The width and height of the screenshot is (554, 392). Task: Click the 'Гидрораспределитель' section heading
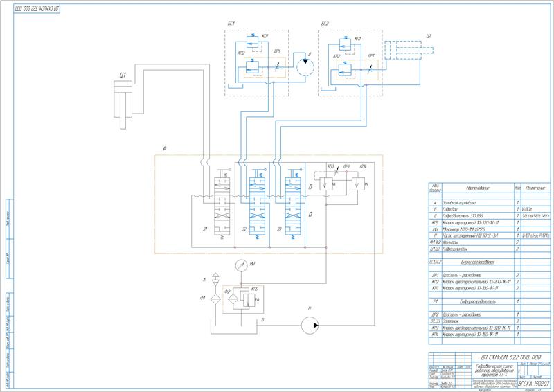[x=478, y=301]
